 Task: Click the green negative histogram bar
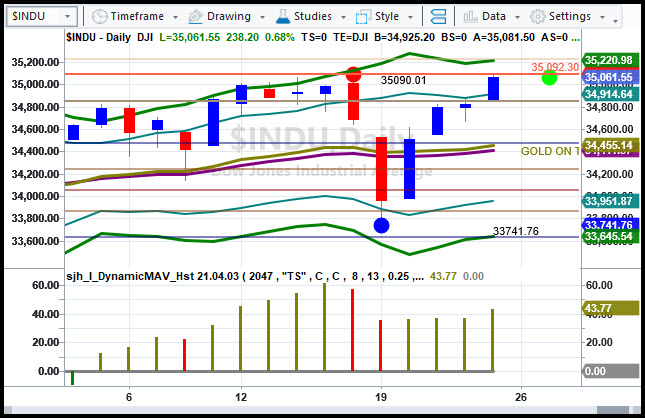[72, 378]
